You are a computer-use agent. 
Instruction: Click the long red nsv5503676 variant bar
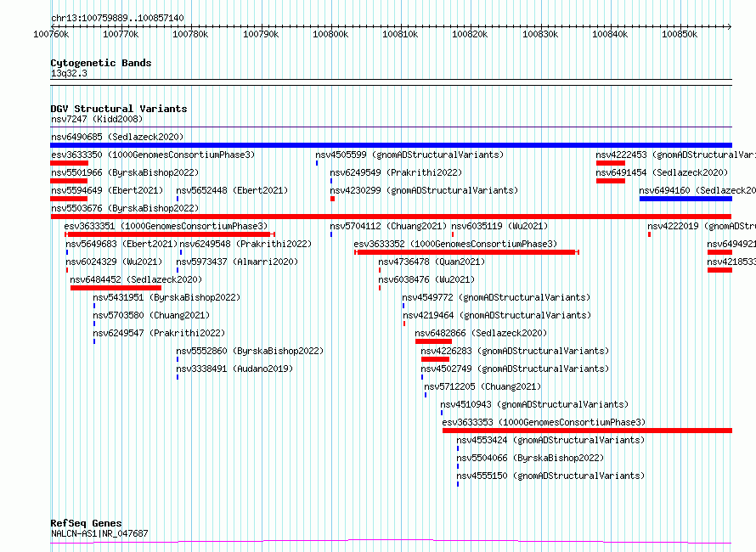click(x=391, y=217)
